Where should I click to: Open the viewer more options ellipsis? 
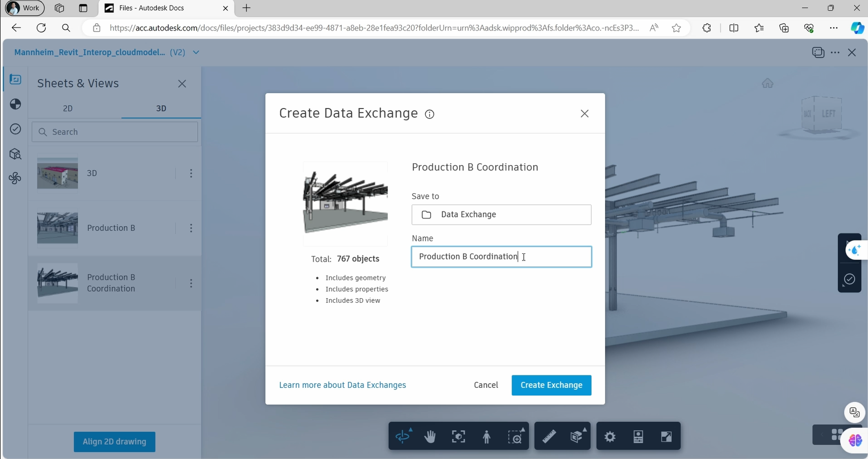click(x=835, y=52)
